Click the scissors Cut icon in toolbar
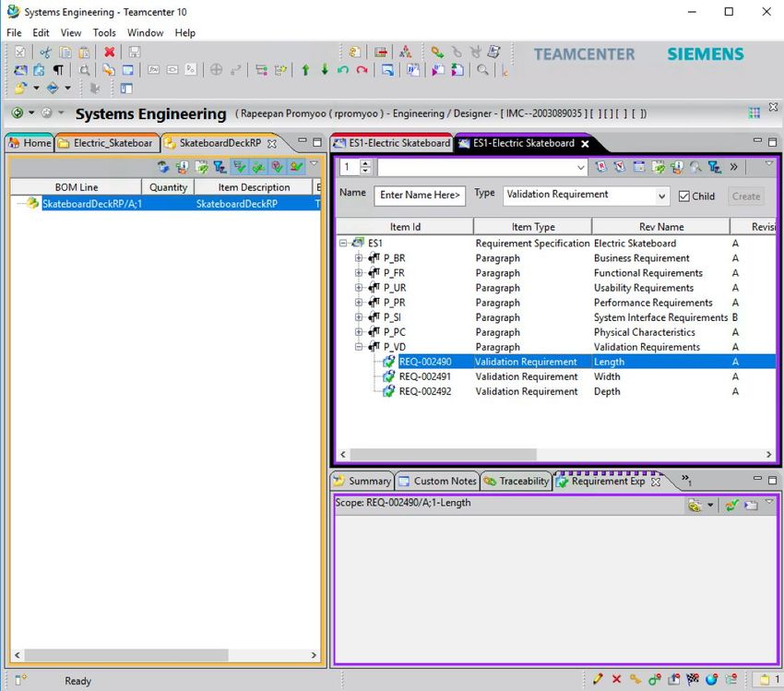The width and height of the screenshot is (784, 691). pos(45,52)
